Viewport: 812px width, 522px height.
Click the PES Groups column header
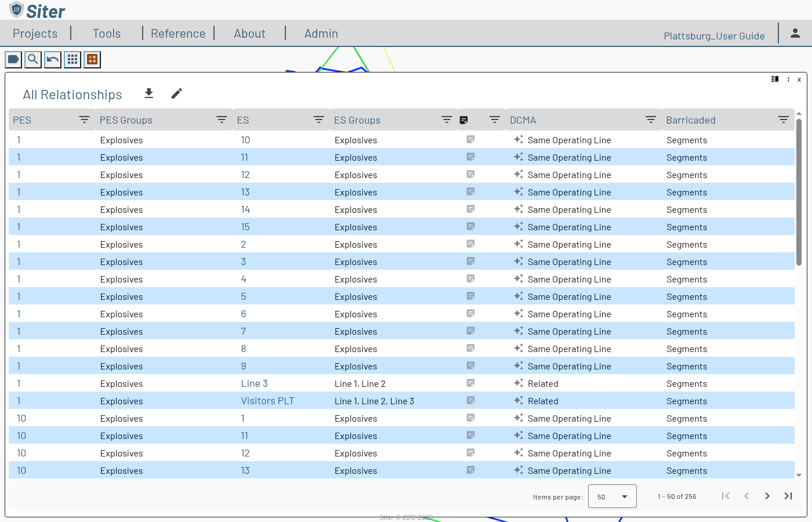[x=126, y=120]
